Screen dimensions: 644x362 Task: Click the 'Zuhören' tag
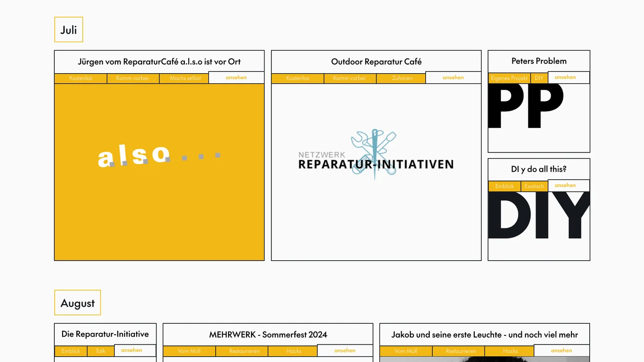(402, 78)
